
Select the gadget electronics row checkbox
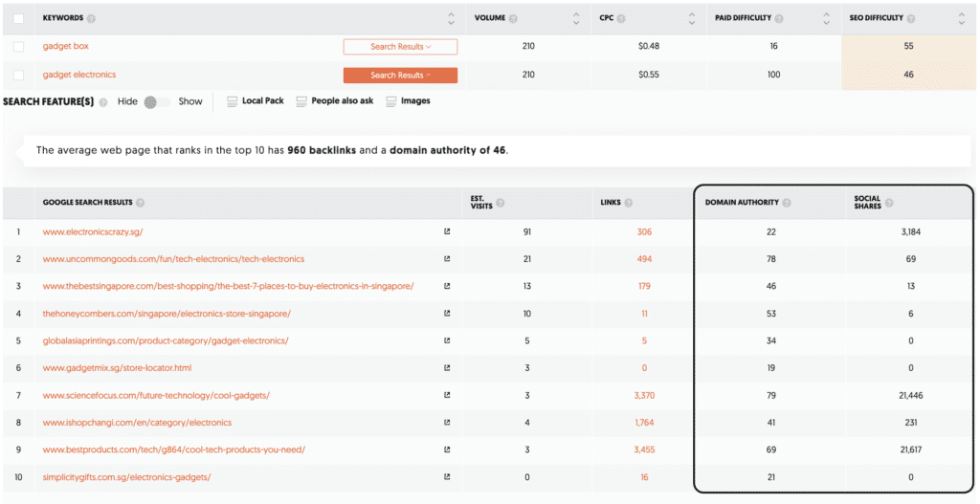click(x=19, y=76)
